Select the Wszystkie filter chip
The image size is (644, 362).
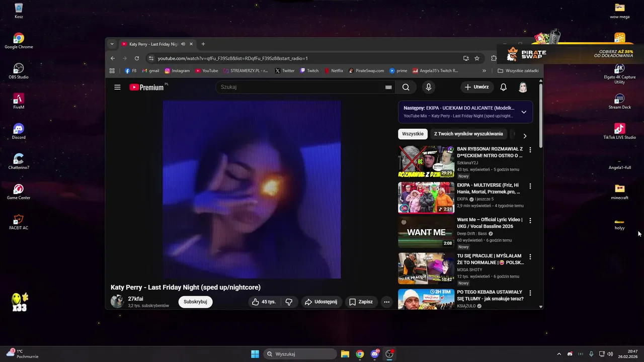point(413,134)
